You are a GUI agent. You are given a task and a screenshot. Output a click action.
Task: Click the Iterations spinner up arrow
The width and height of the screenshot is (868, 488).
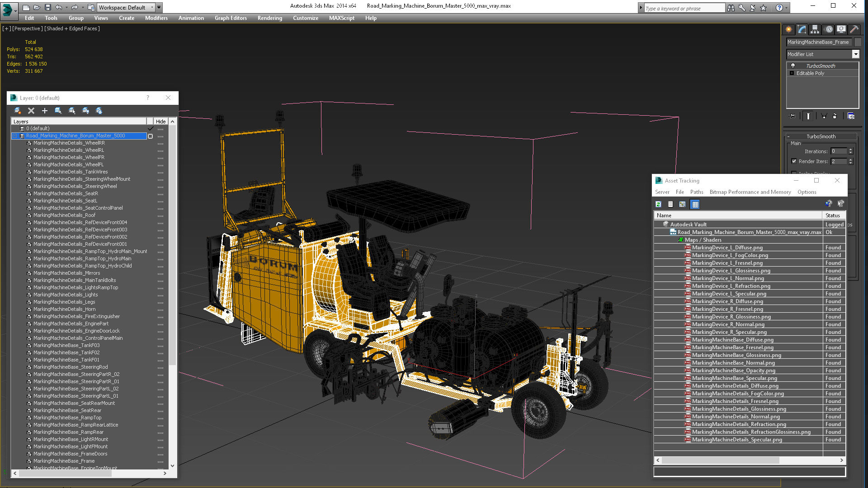pyautogui.click(x=850, y=150)
